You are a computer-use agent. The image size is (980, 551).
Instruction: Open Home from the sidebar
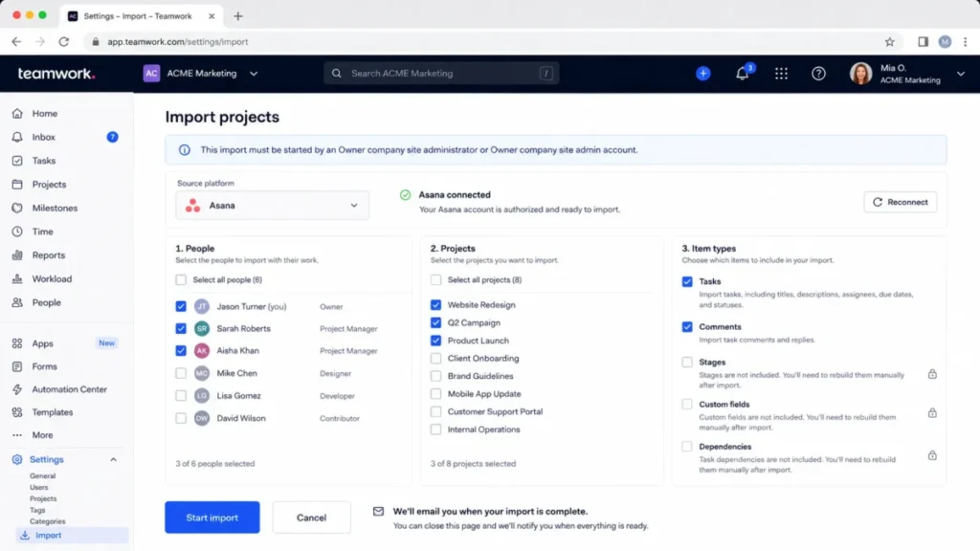[x=44, y=113]
